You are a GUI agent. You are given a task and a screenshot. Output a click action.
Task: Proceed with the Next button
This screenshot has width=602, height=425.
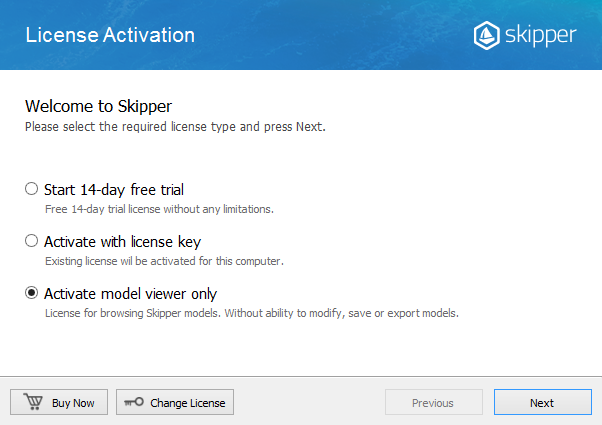pyautogui.click(x=542, y=402)
